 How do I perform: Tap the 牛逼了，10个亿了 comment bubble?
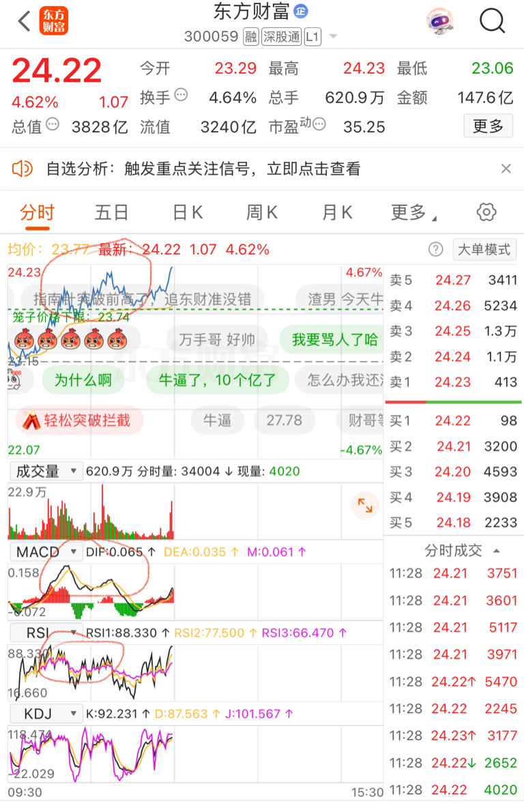[x=217, y=380]
